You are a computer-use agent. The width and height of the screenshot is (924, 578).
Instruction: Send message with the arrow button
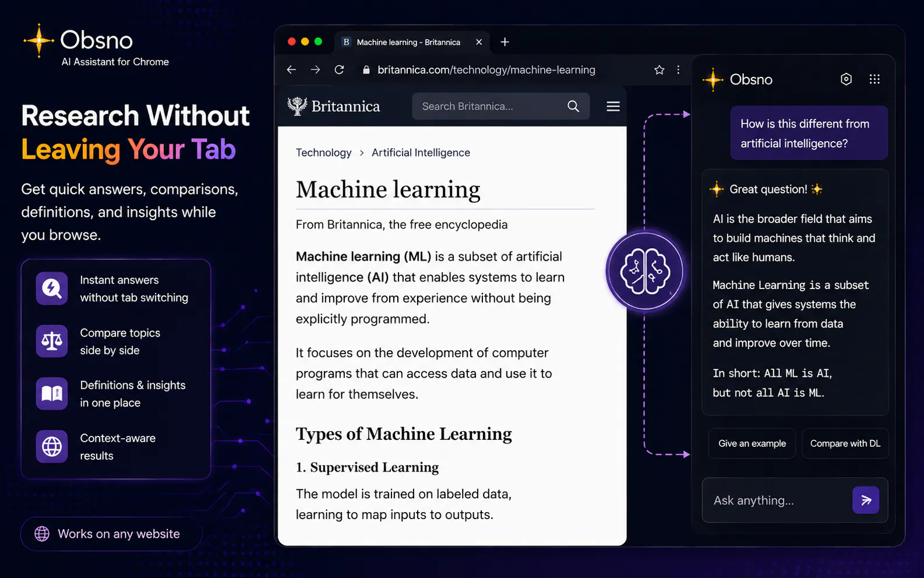866,500
